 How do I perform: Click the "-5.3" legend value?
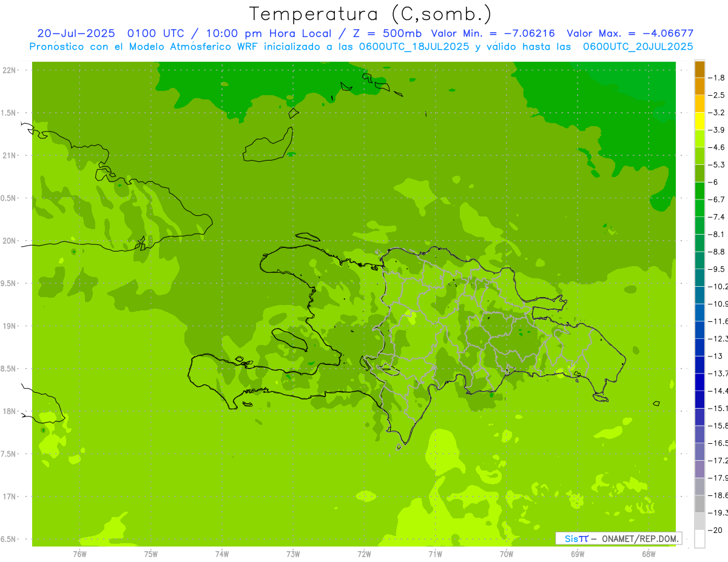718,165
